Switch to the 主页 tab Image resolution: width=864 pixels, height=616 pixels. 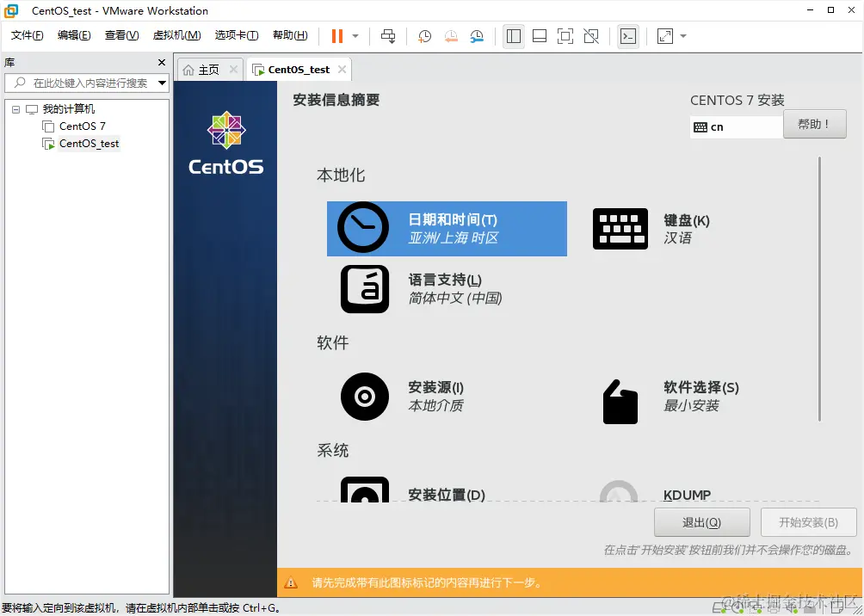pyautogui.click(x=207, y=69)
